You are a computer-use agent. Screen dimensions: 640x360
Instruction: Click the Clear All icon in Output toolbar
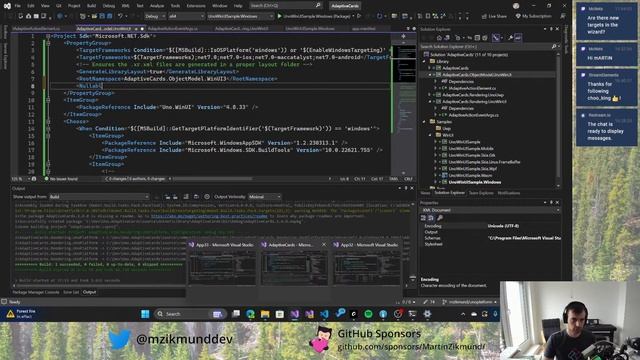coord(186,197)
